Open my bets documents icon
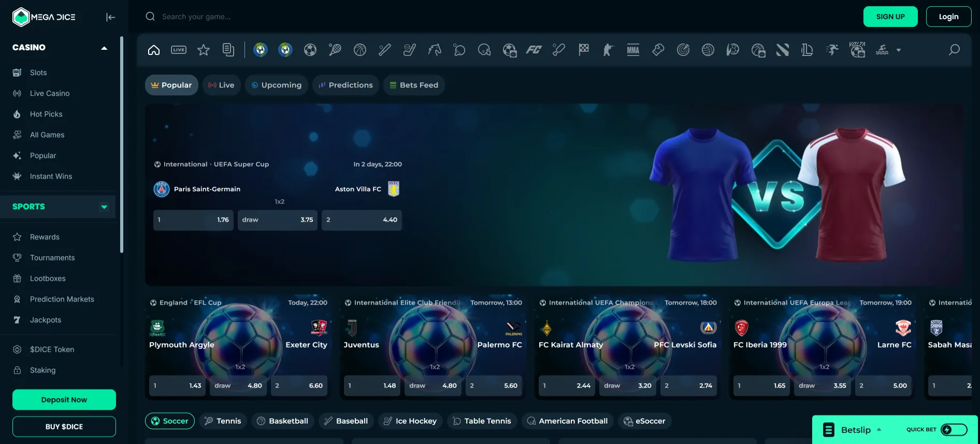Image resolution: width=980 pixels, height=444 pixels. click(228, 50)
